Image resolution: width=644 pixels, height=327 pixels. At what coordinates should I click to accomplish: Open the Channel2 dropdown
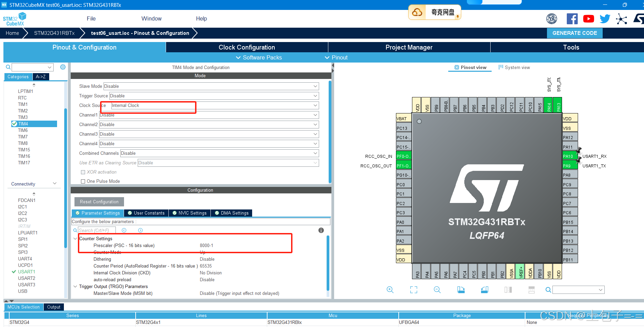209,124
